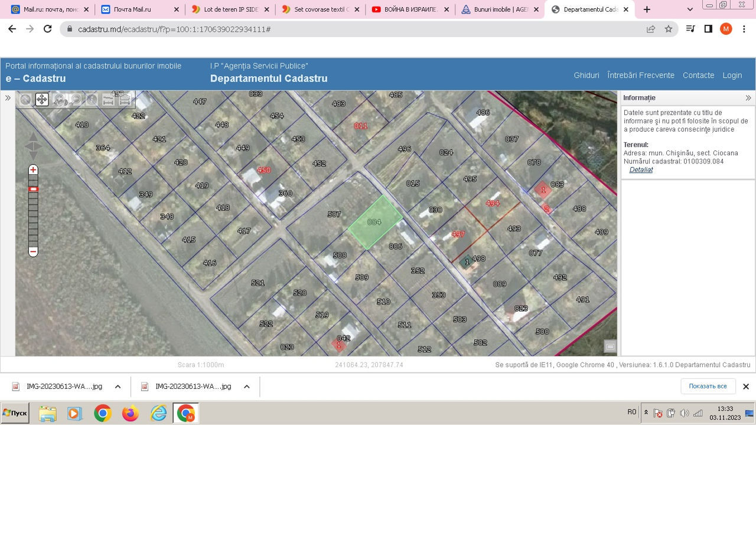The height and width of the screenshot is (553, 756).
Task: Show hidden tray icons arrow
Action: [x=646, y=413]
